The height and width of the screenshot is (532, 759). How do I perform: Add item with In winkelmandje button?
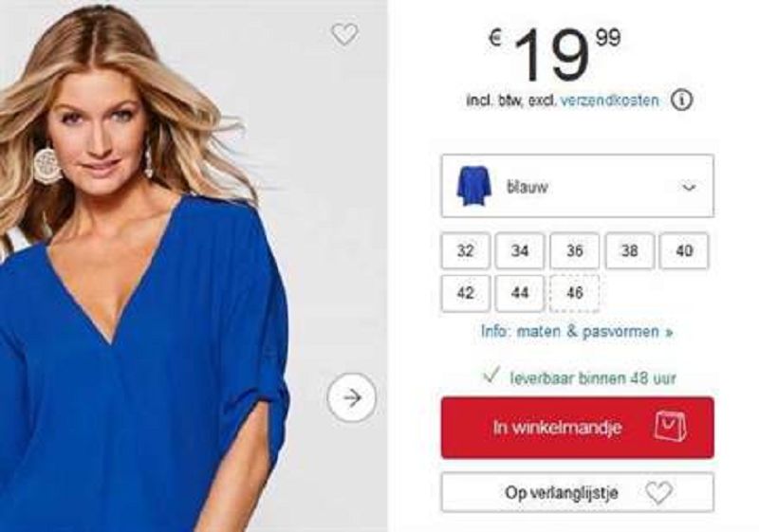click(577, 428)
